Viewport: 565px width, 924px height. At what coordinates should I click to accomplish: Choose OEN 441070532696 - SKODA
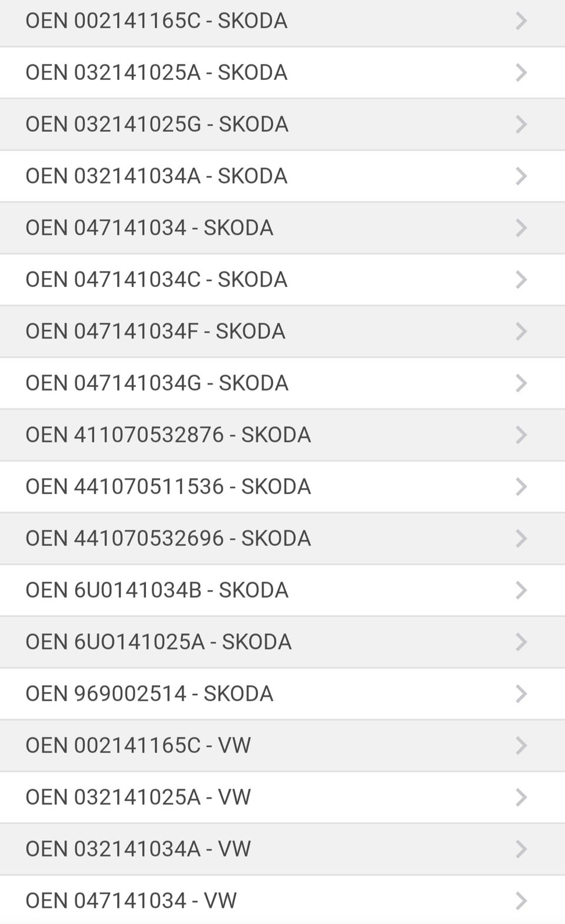pos(168,539)
